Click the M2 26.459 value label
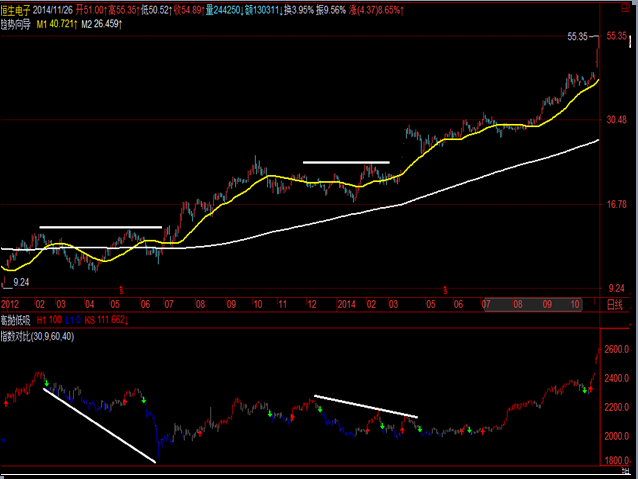This screenshot has height=479, width=638. point(101,21)
